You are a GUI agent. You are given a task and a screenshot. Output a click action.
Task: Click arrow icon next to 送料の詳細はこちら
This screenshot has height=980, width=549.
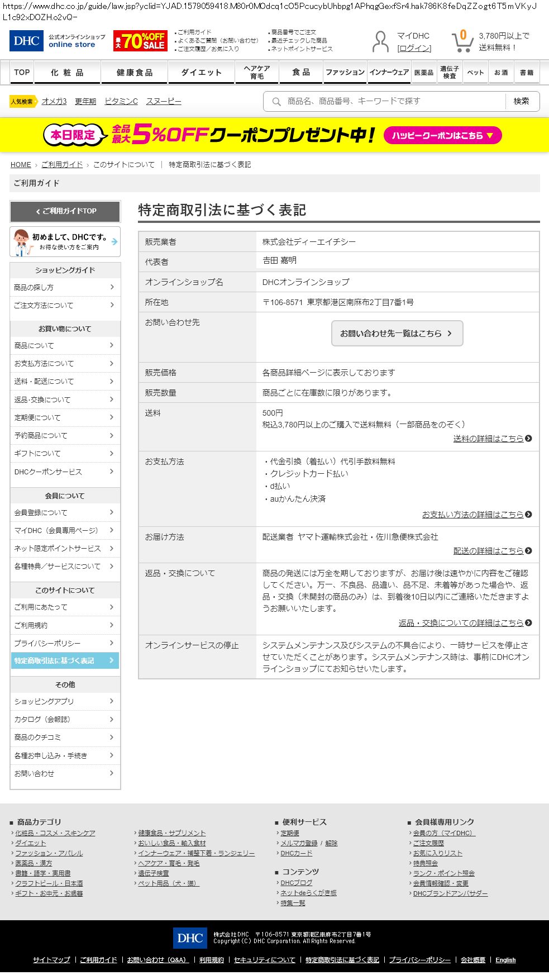coord(528,439)
